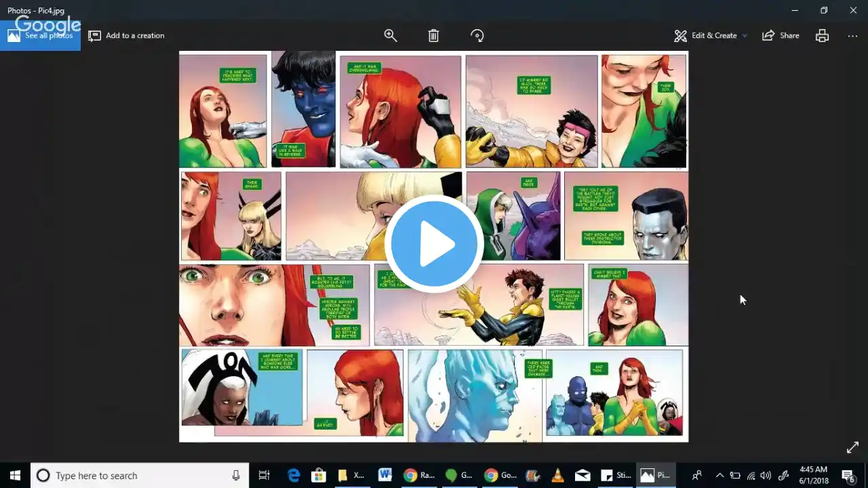Click the volume speaker icon in the tray
The height and width of the screenshot is (488, 868).
tap(766, 475)
